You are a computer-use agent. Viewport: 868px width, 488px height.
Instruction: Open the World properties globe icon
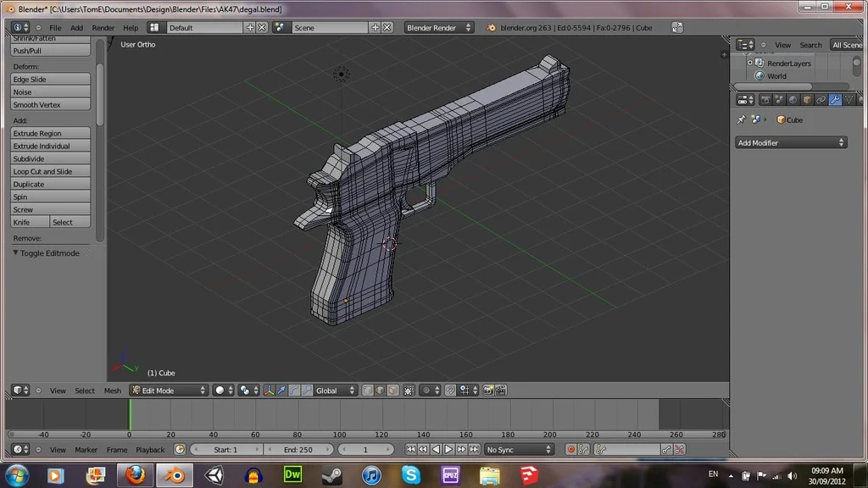[x=793, y=100]
